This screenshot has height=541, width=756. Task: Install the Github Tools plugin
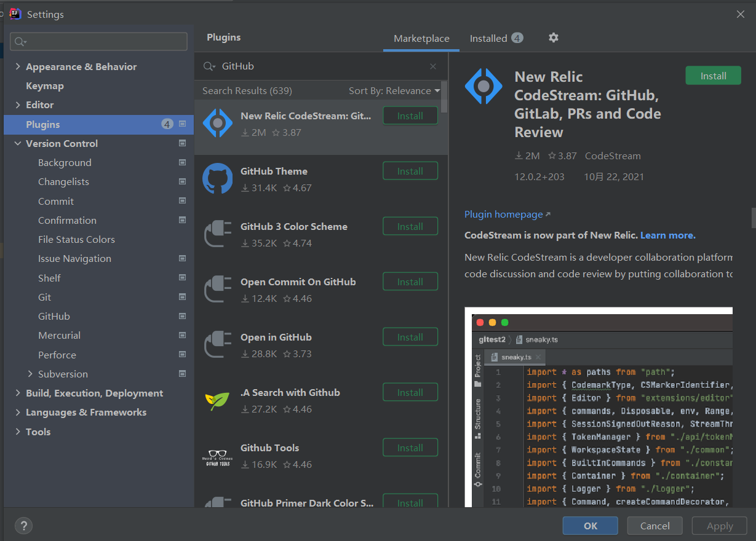pyautogui.click(x=410, y=448)
